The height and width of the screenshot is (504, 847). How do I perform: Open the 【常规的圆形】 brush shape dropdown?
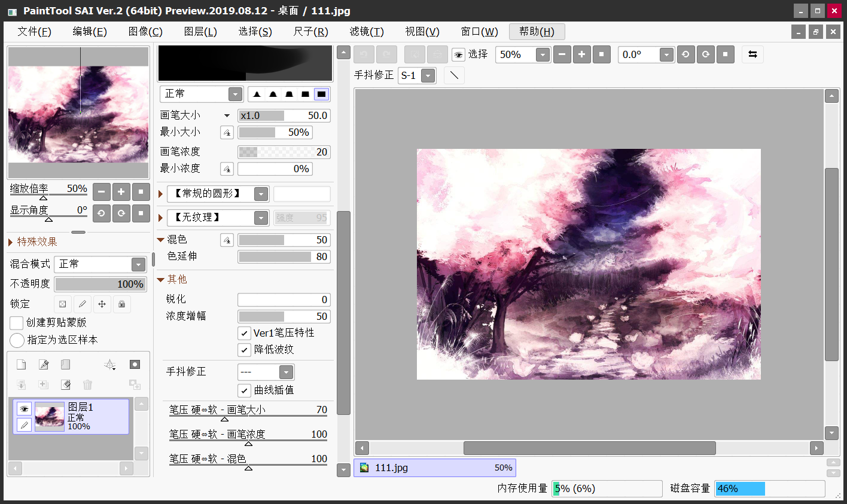click(261, 194)
